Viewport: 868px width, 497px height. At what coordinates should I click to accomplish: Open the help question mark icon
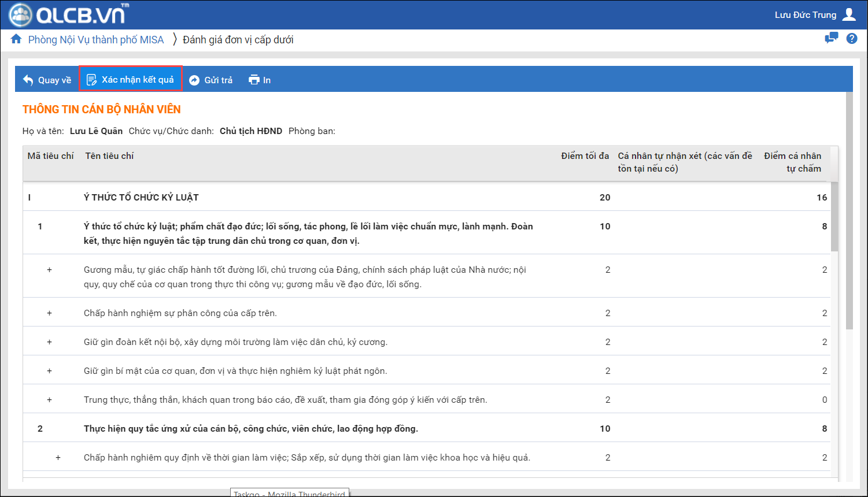[x=851, y=39]
